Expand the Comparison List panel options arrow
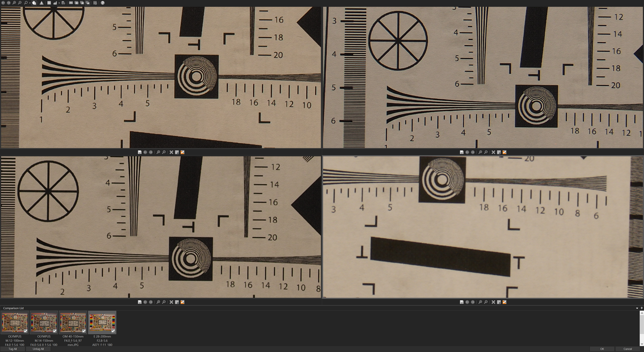The height and width of the screenshot is (352, 644). (x=637, y=308)
